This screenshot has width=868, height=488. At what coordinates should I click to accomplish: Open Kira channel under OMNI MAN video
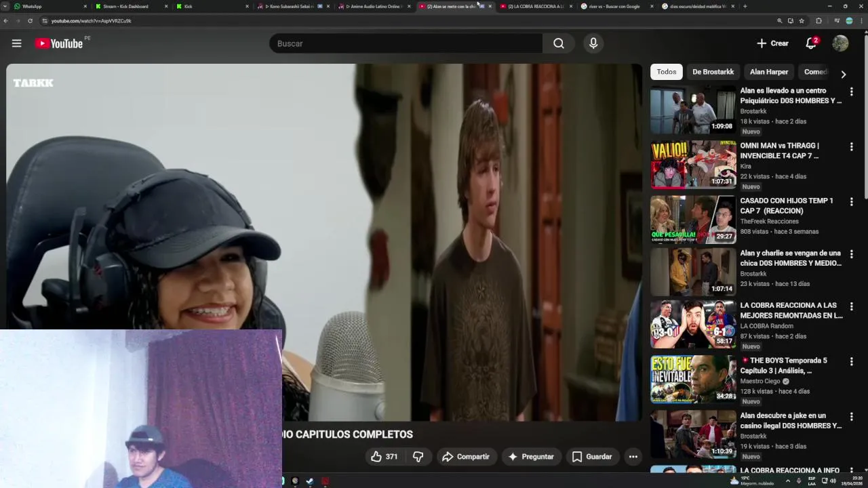tap(746, 166)
